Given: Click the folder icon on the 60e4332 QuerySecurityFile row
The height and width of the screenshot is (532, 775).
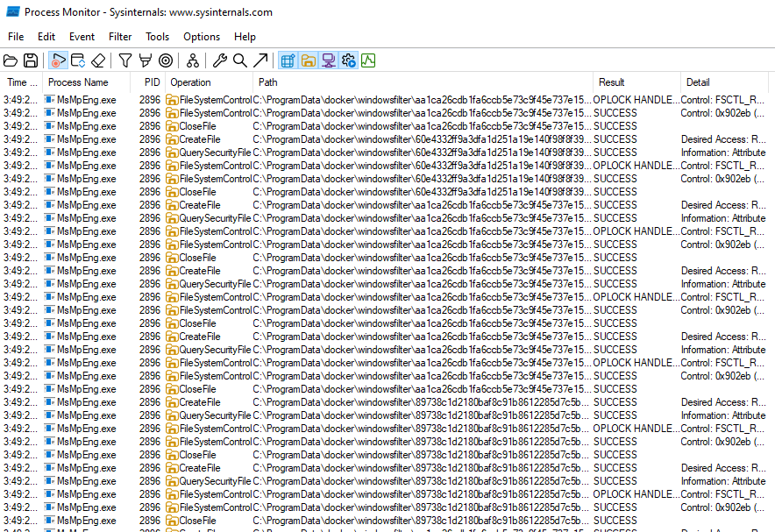Looking at the screenshot, I should tap(172, 153).
